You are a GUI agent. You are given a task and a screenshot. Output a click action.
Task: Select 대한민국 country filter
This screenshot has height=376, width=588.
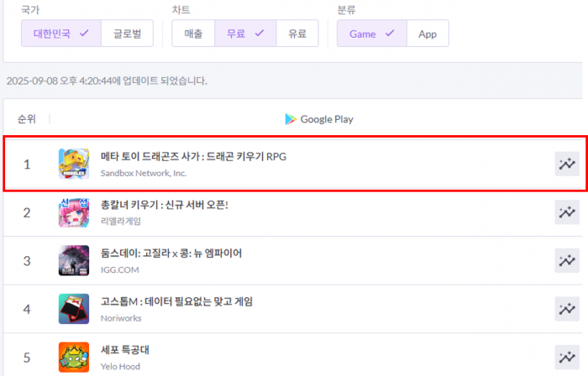61,34
